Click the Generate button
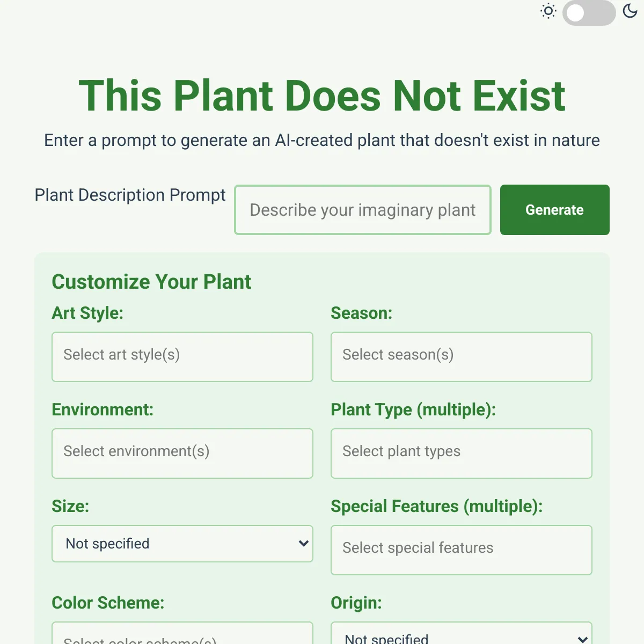 click(555, 210)
